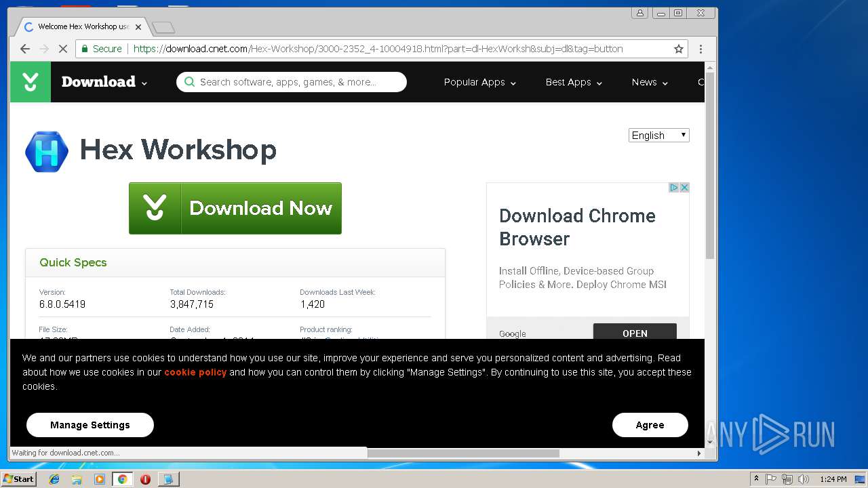Image resolution: width=868 pixels, height=488 pixels.
Task: Click the clock showing 1:24 PM
Action: point(833,479)
